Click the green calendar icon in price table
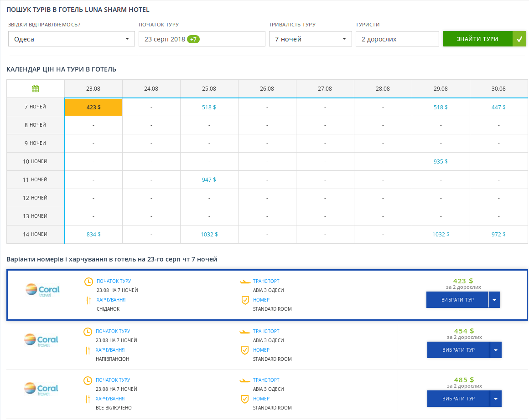The image size is (529, 420). 36,88
